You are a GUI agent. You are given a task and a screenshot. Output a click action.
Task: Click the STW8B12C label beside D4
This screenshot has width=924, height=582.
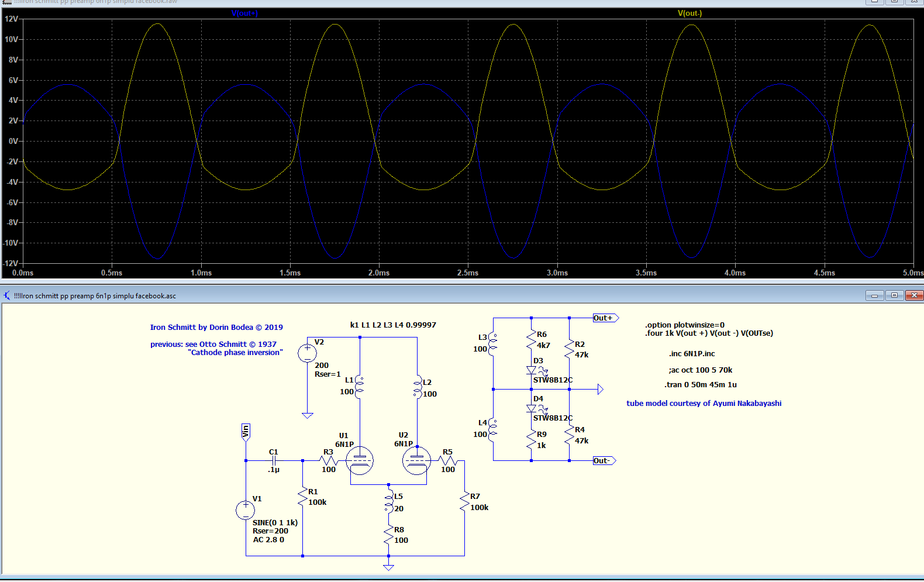point(553,418)
